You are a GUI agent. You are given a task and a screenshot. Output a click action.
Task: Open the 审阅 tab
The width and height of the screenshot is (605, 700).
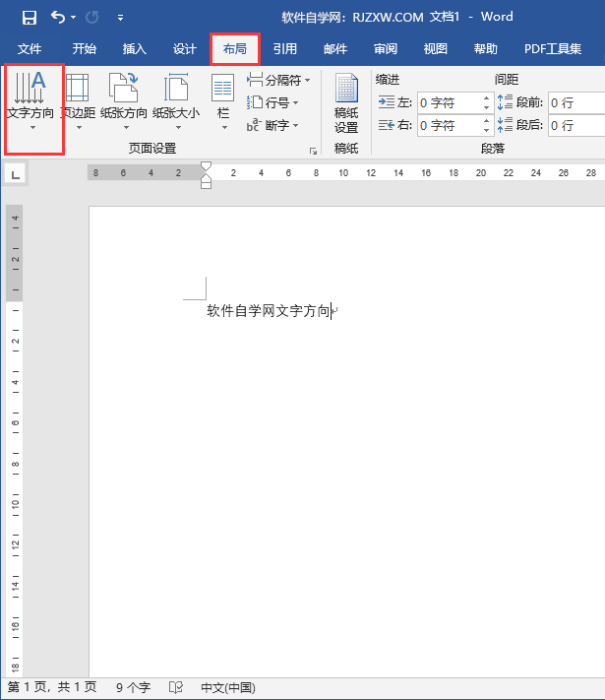point(386,48)
